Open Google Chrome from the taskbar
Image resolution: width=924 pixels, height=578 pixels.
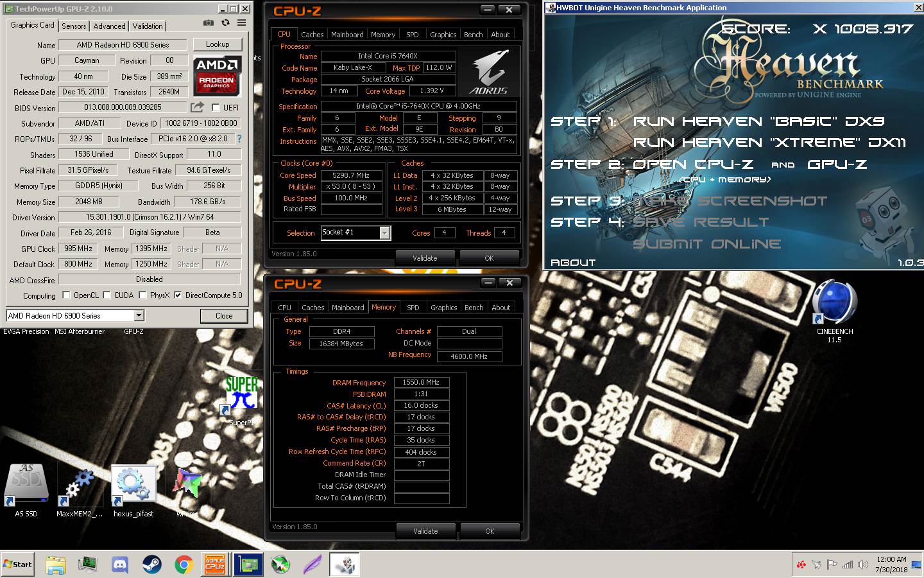184,565
